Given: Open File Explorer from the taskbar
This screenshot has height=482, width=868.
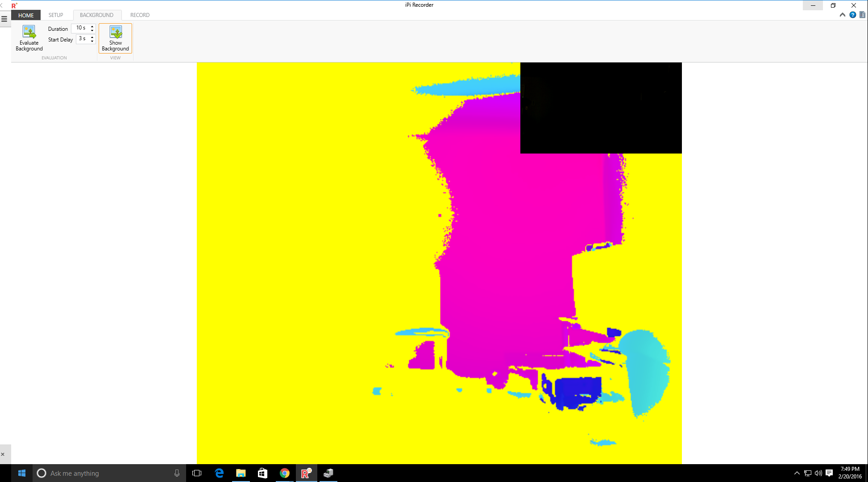Looking at the screenshot, I should point(241,473).
